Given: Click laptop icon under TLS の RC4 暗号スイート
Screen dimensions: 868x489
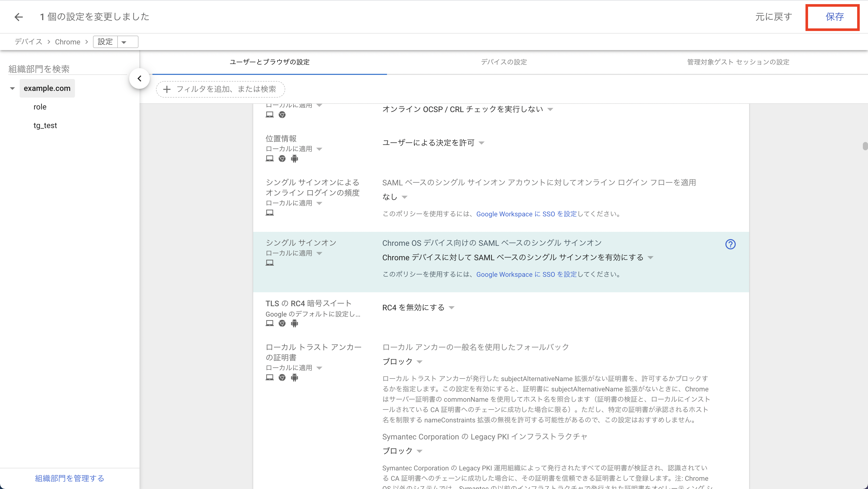Looking at the screenshot, I should 269,323.
